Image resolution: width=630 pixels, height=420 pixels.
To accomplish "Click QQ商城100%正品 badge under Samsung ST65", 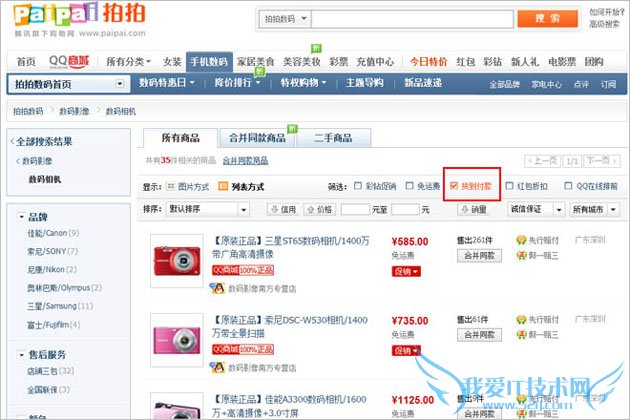I will (x=243, y=270).
